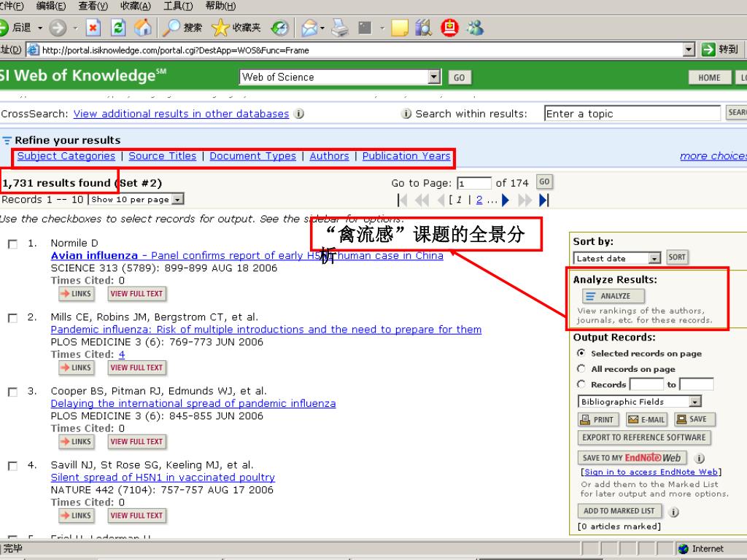Open the Web of Science database dropdown

(433, 77)
